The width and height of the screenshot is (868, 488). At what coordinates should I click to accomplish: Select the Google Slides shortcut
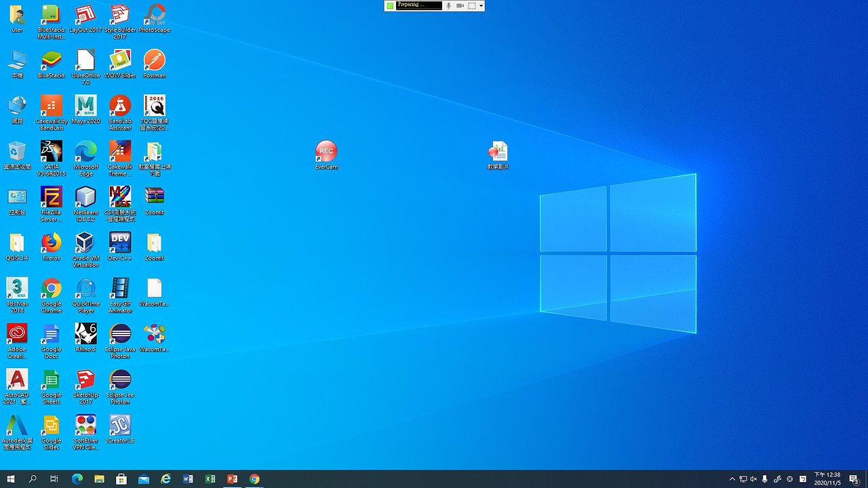pyautogui.click(x=52, y=432)
